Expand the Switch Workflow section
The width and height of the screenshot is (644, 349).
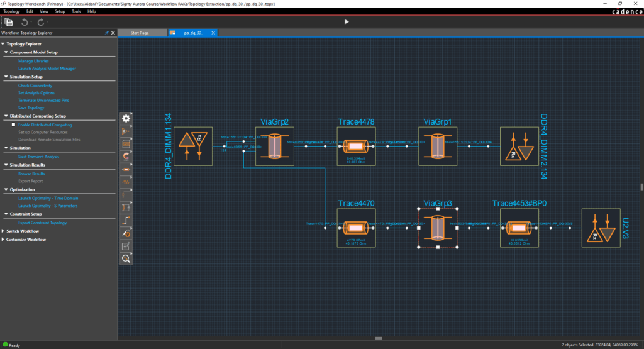(x=3, y=231)
